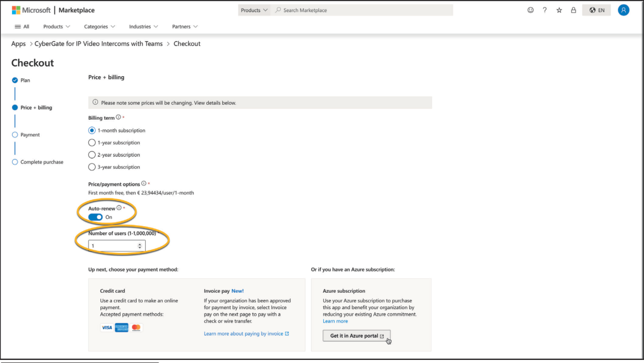Open the user account avatar
Image resolution: width=644 pixels, height=363 pixels.
tap(623, 10)
